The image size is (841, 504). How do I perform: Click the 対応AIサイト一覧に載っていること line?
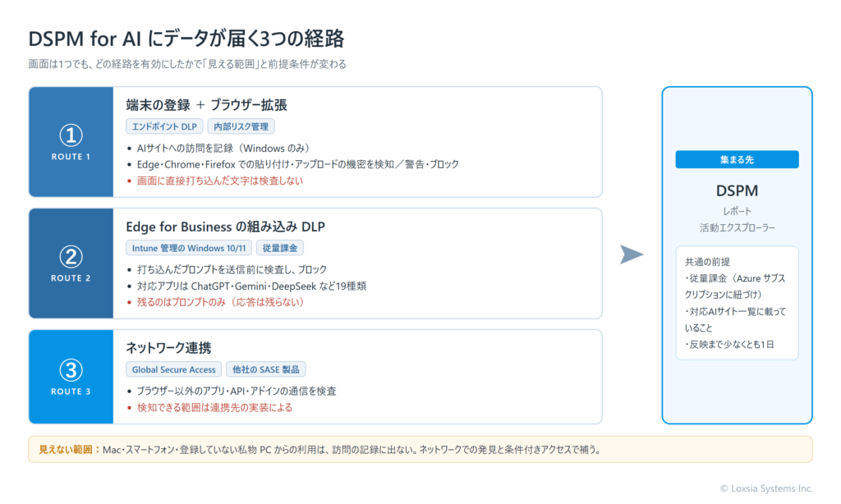735,319
